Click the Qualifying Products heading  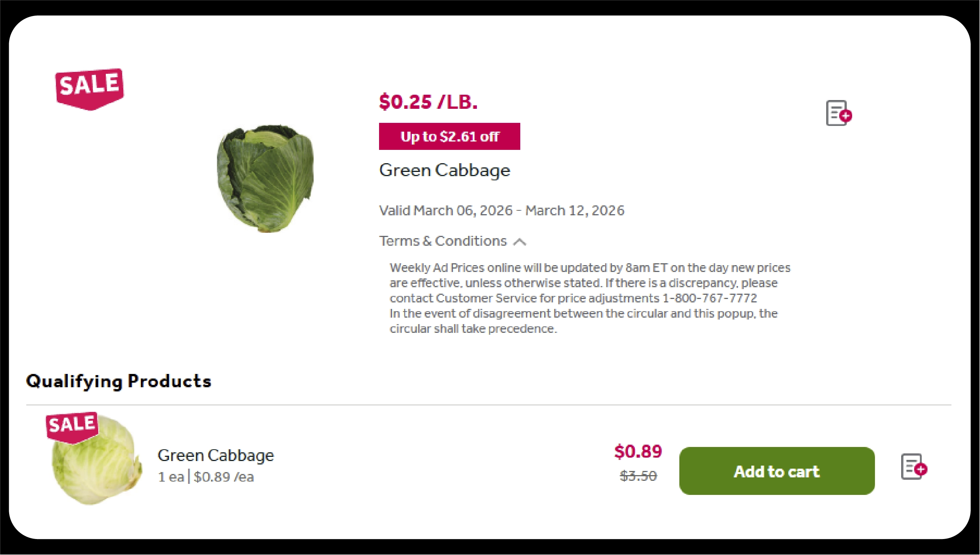(119, 382)
